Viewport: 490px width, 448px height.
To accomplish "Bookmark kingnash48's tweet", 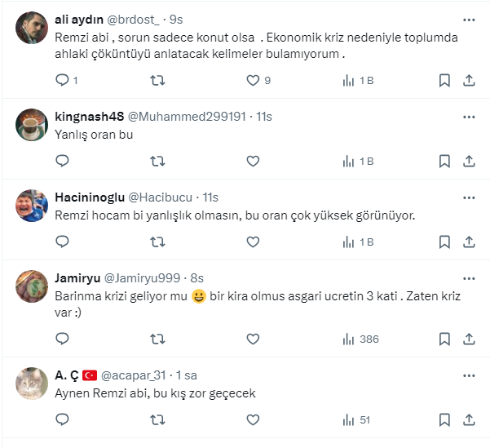I will [444, 161].
